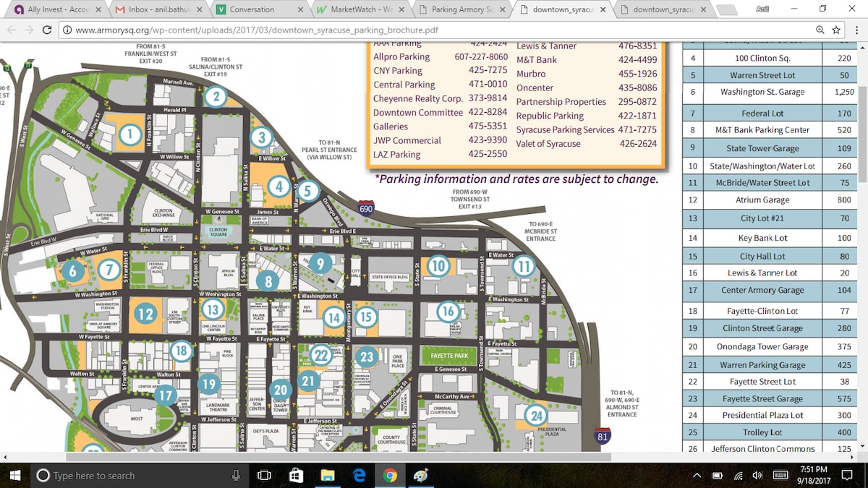
Task: Open the Chrome three-dot menu
Action: click(857, 30)
